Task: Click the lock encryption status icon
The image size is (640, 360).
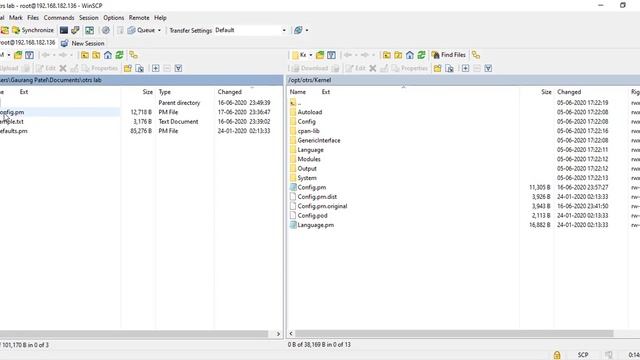Action: coord(557,355)
